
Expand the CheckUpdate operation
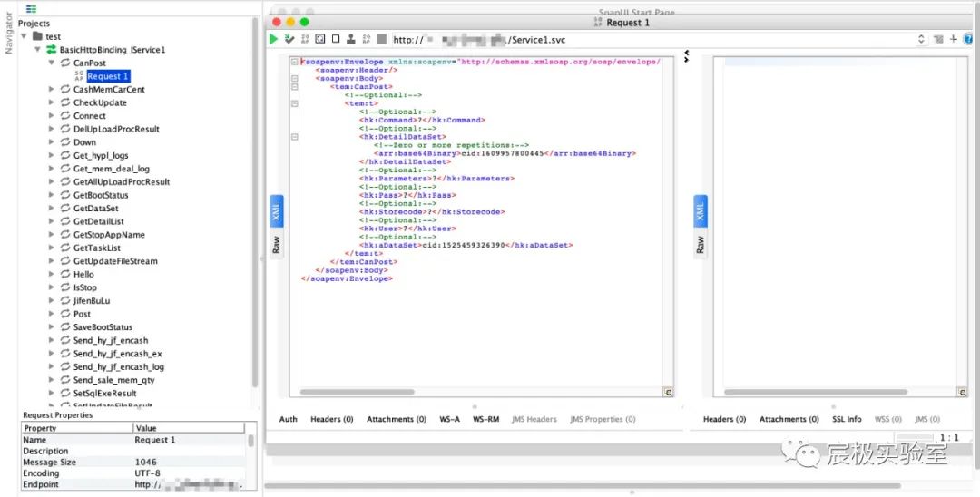[51, 102]
